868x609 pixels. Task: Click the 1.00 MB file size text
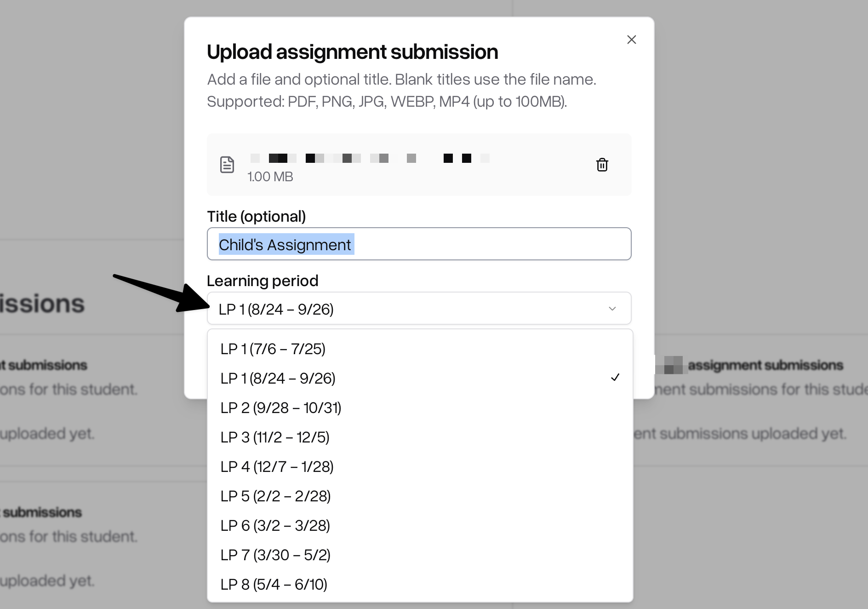(270, 177)
